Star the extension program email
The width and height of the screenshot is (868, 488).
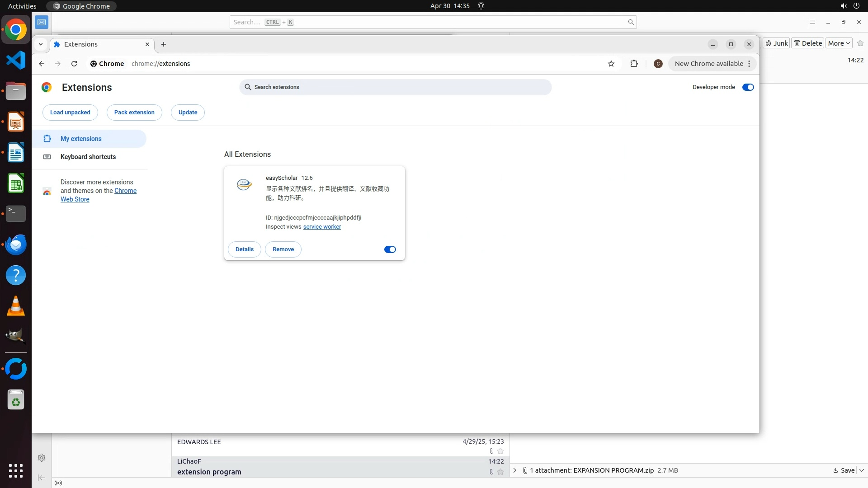[500, 472]
